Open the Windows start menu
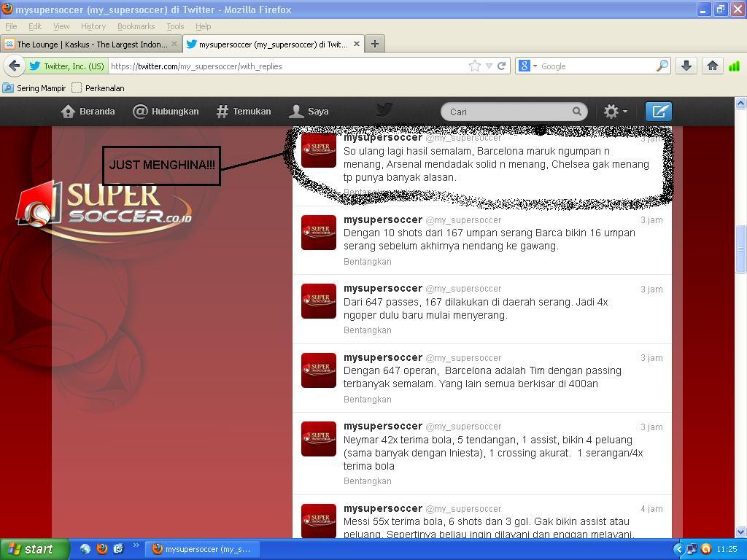Image resolution: width=747 pixels, height=560 pixels. [34, 549]
